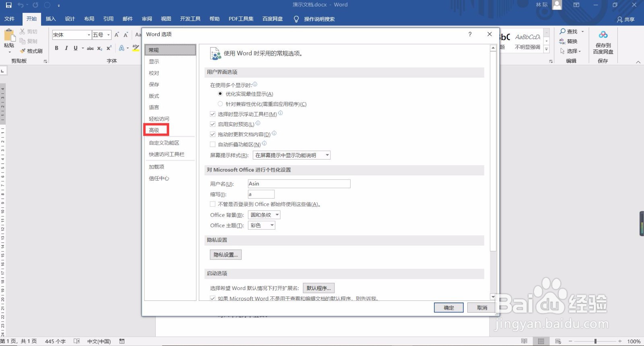Click the User name input field

coord(299,184)
